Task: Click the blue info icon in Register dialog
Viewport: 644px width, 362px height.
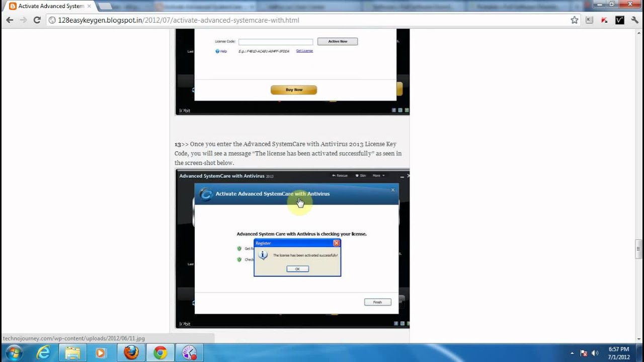Action: point(263,255)
